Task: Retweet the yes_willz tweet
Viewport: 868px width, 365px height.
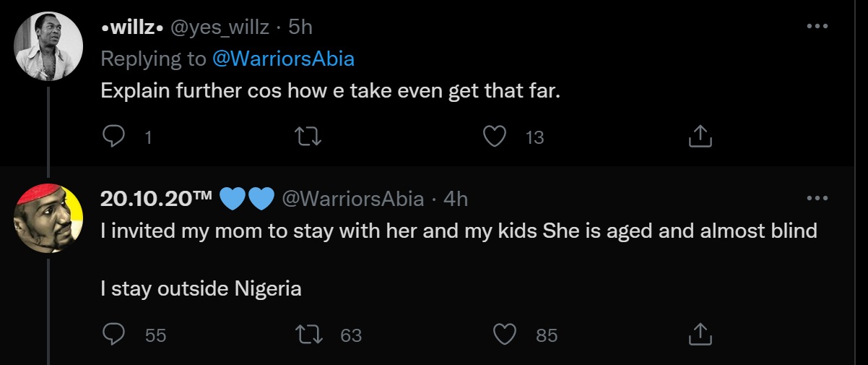Action: (x=308, y=137)
